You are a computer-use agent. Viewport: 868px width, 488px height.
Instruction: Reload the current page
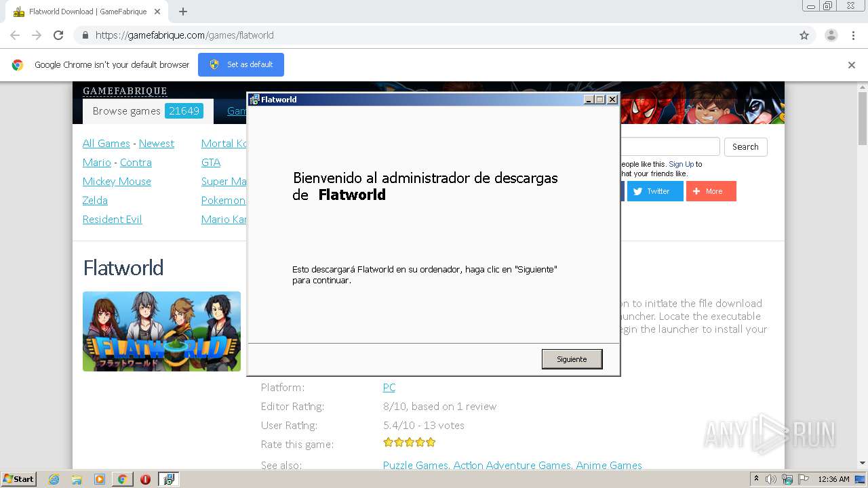(58, 35)
